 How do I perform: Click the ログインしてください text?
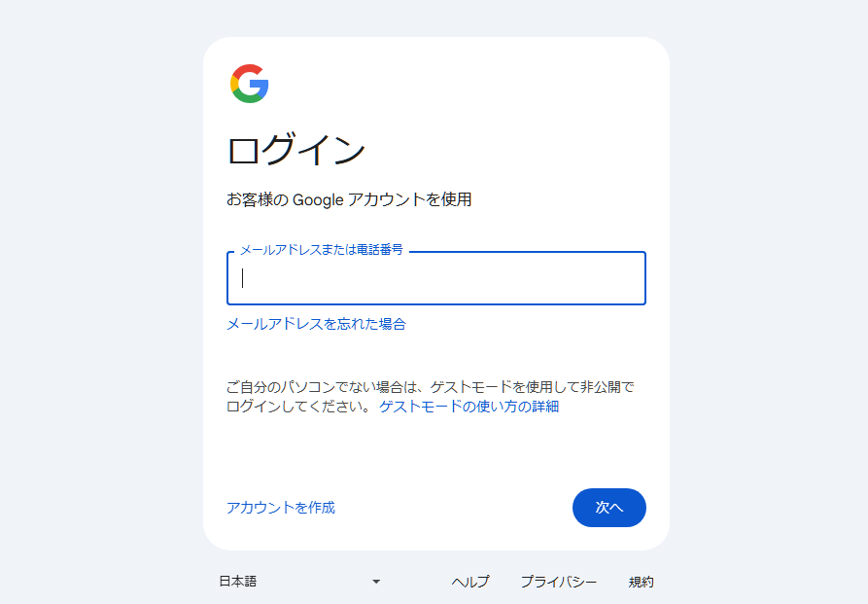pos(296,407)
